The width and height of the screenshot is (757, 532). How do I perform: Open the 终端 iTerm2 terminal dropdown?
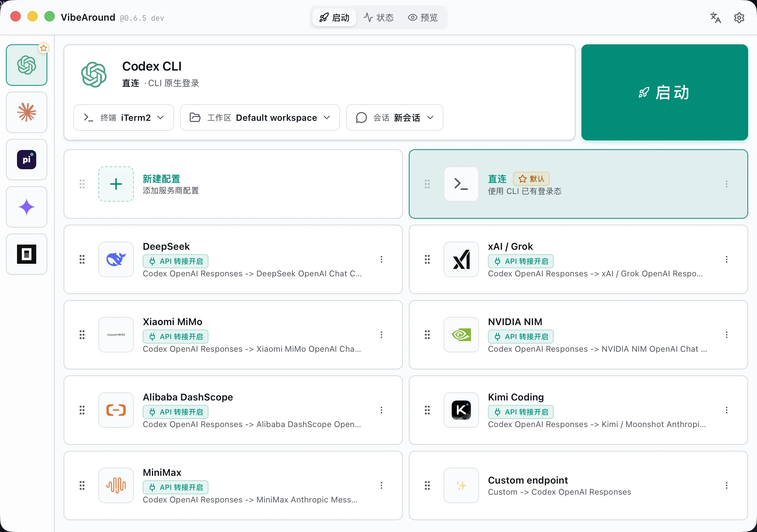123,117
